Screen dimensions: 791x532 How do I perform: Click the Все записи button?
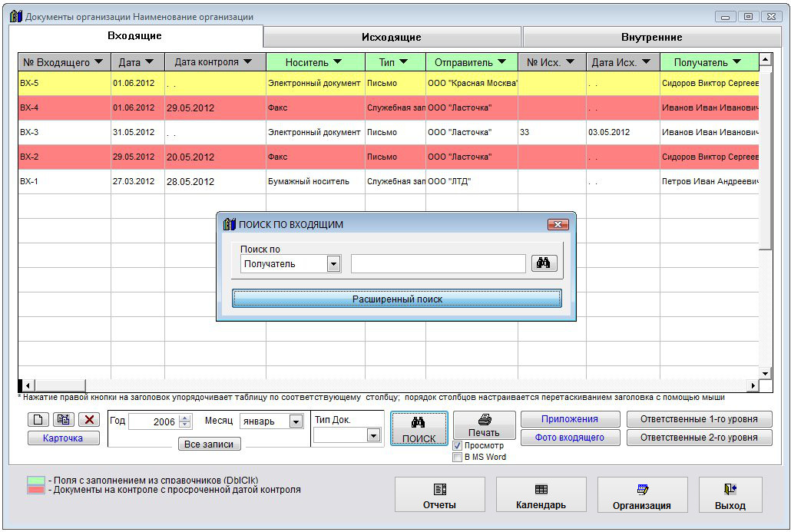coord(209,444)
